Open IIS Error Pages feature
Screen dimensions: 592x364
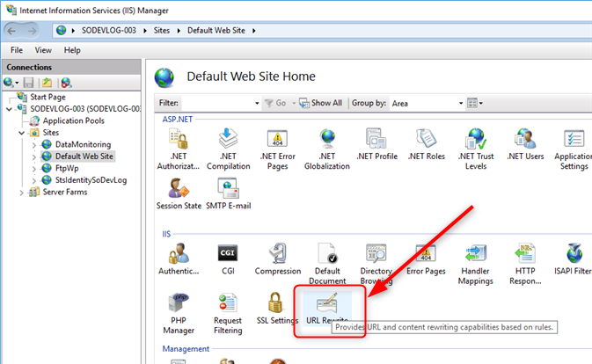(426, 259)
